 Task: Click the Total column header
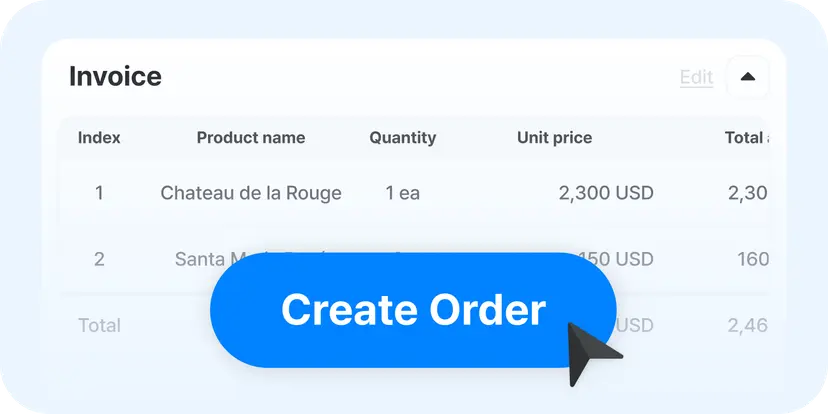click(746, 138)
